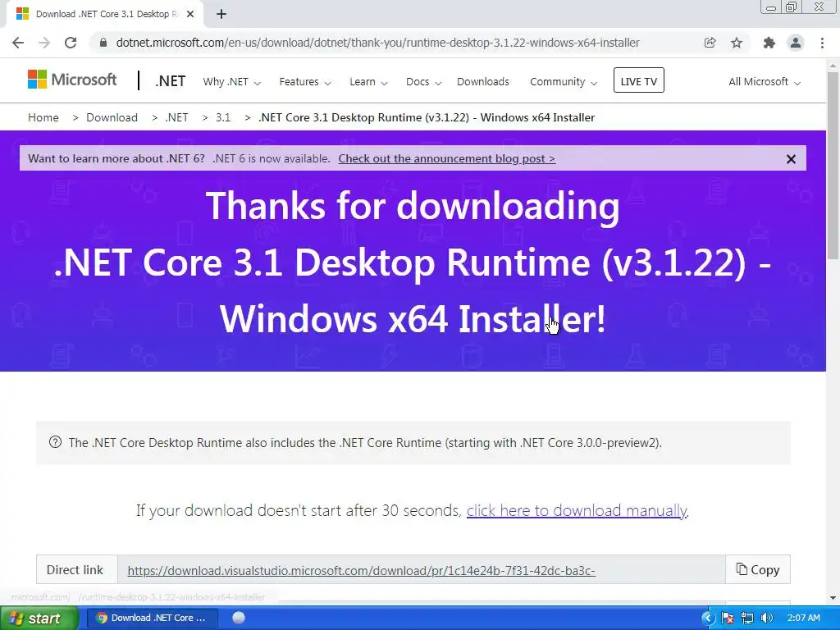The width and height of the screenshot is (840, 630).
Task: Click the .NET breadcrumb link
Action: pyautogui.click(x=176, y=117)
